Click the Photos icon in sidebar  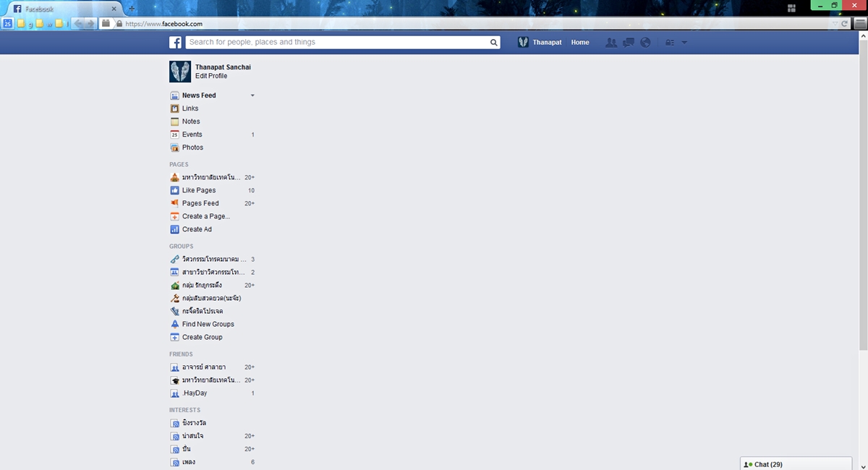click(174, 148)
